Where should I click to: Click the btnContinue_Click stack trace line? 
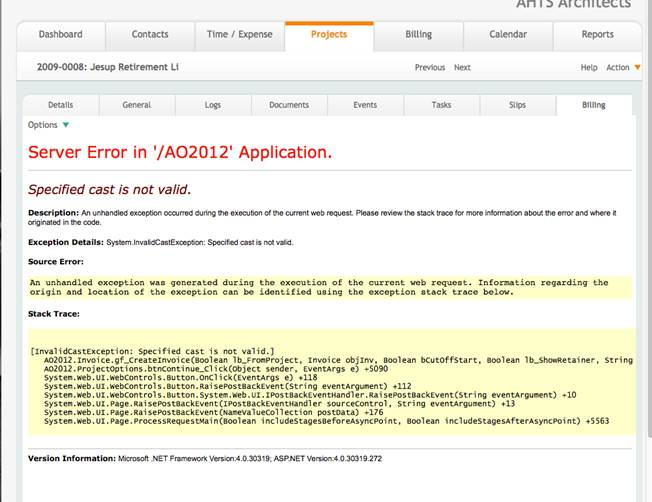click(x=216, y=369)
